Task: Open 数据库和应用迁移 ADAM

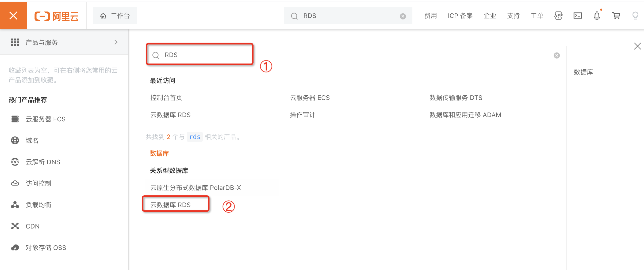Action: coord(465,115)
